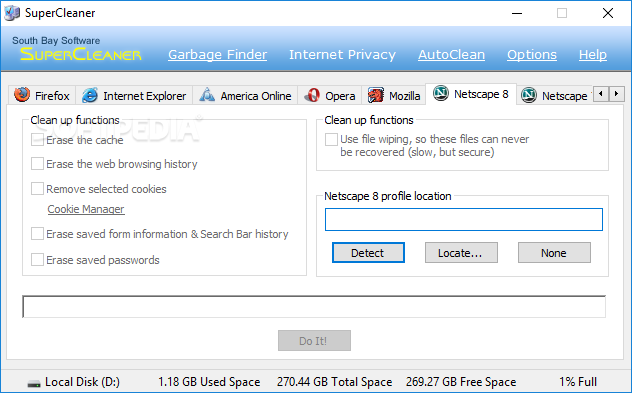Open Options from the header
Viewport: 632px width, 393px height.
pos(532,54)
